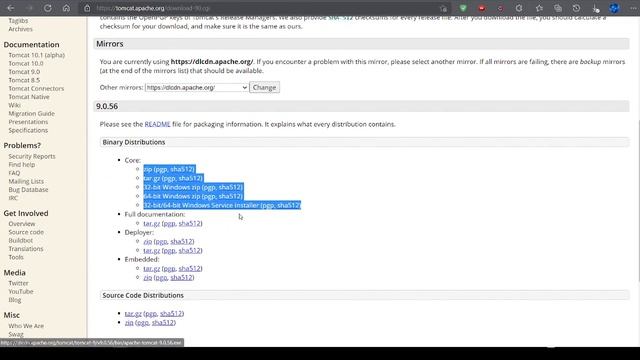The image size is (640, 360).
Task: Download Core 32-bit Windows zip
Action: coord(172,187)
